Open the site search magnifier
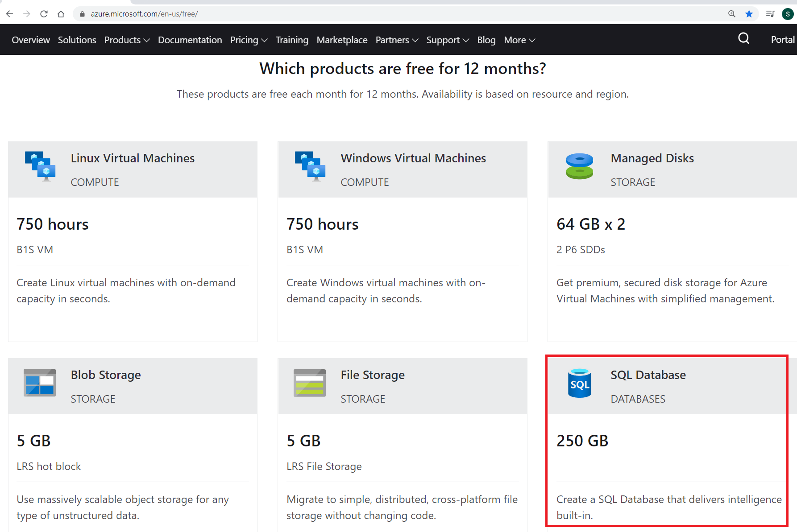The height and width of the screenshot is (532, 797). (x=743, y=39)
